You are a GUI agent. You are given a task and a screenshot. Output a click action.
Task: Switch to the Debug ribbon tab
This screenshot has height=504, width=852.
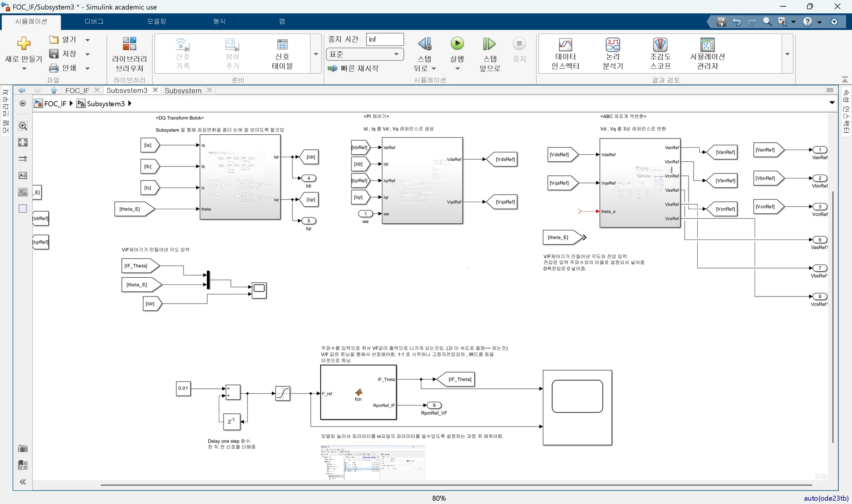pos(94,21)
